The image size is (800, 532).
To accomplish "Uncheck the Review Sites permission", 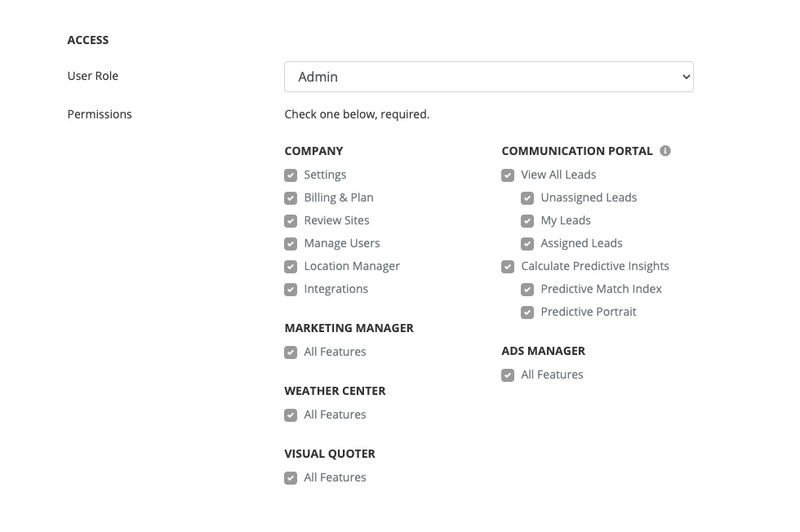I will [x=291, y=221].
